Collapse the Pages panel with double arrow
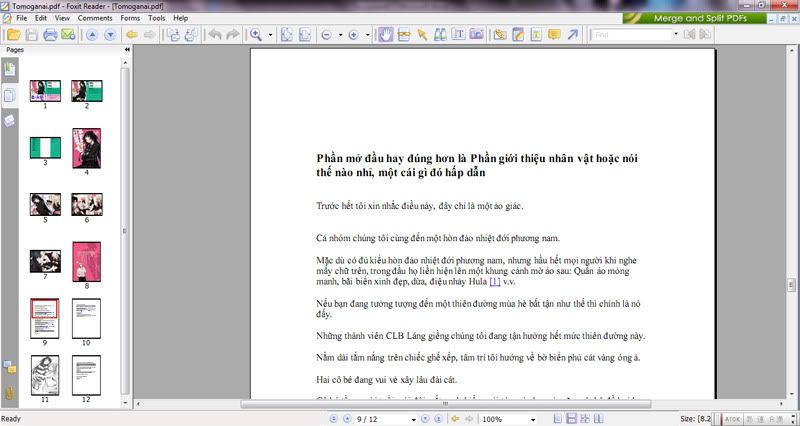Viewport: 800px width, 426px height. pyautogui.click(x=127, y=50)
